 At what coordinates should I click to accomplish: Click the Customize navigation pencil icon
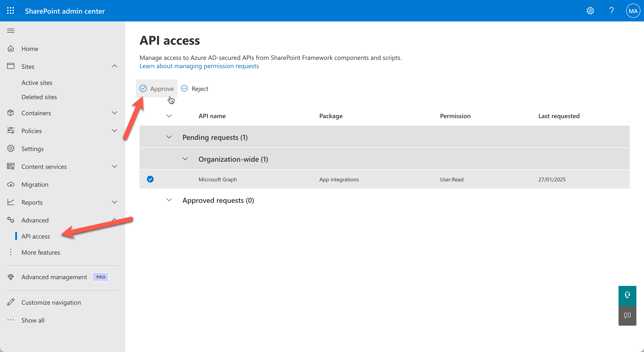click(x=11, y=302)
